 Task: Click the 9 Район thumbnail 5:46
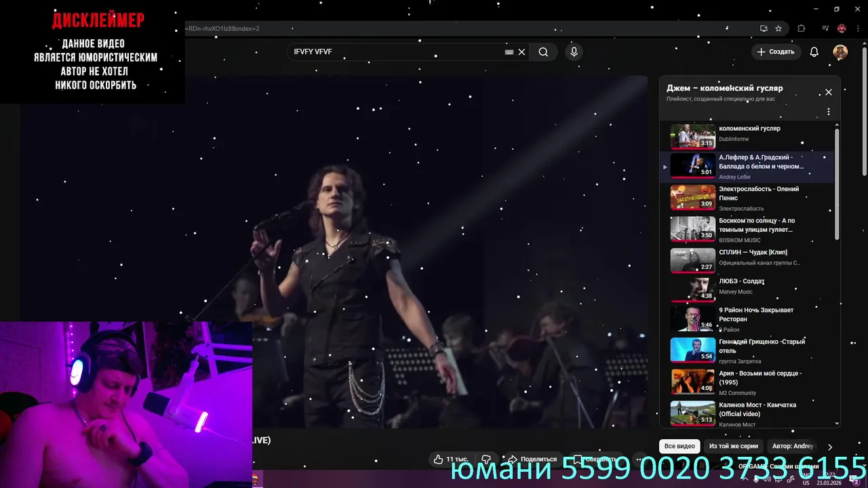(x=692, y=319)
